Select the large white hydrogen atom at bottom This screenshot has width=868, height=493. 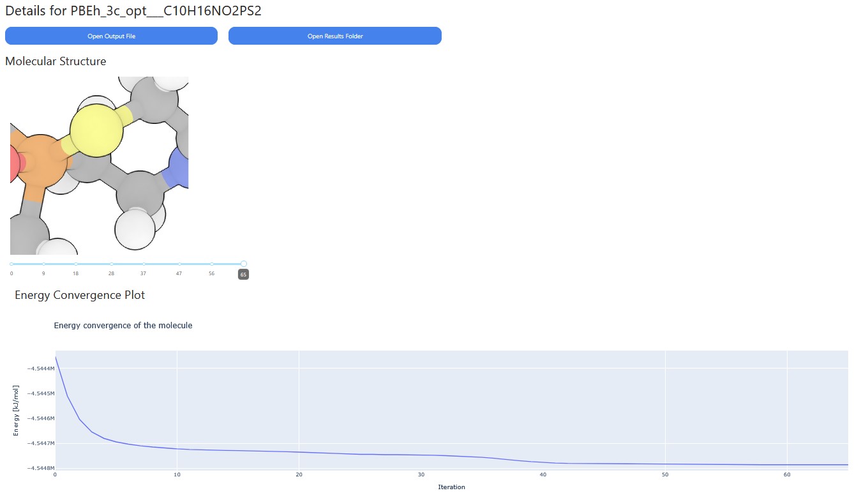click(x=135, y=229)
